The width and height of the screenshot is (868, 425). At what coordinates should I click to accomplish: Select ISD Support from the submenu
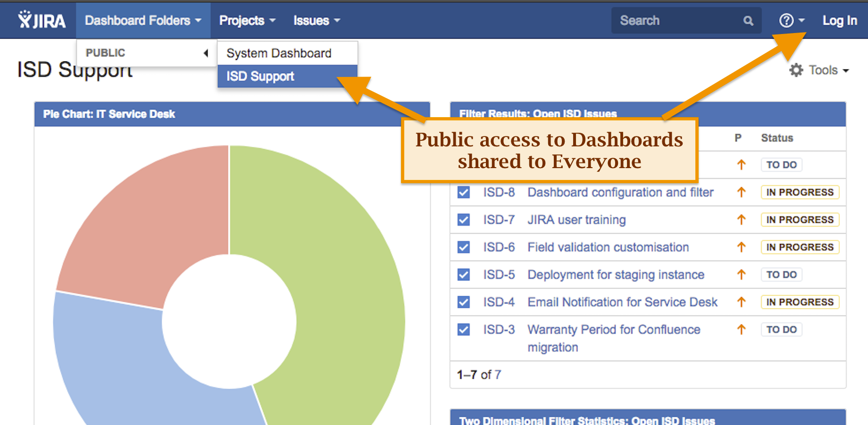point(287,76)
